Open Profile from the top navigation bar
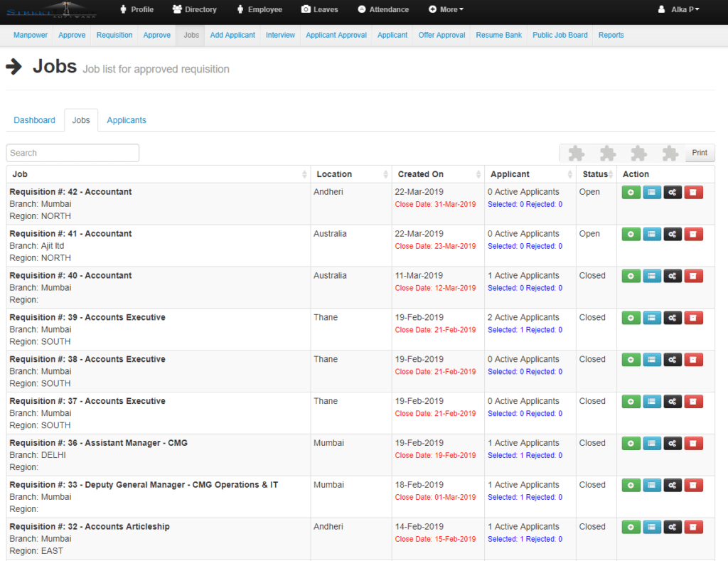 tap(136, 10)
